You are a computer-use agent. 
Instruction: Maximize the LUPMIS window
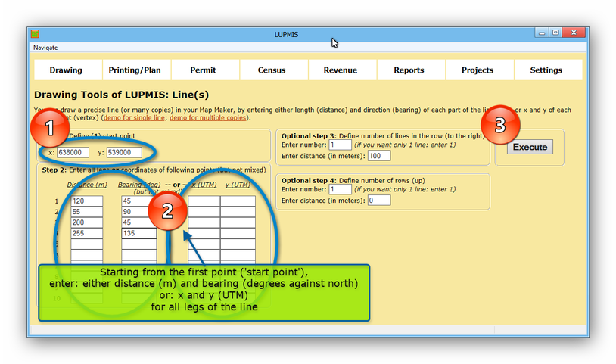[555, 33]
